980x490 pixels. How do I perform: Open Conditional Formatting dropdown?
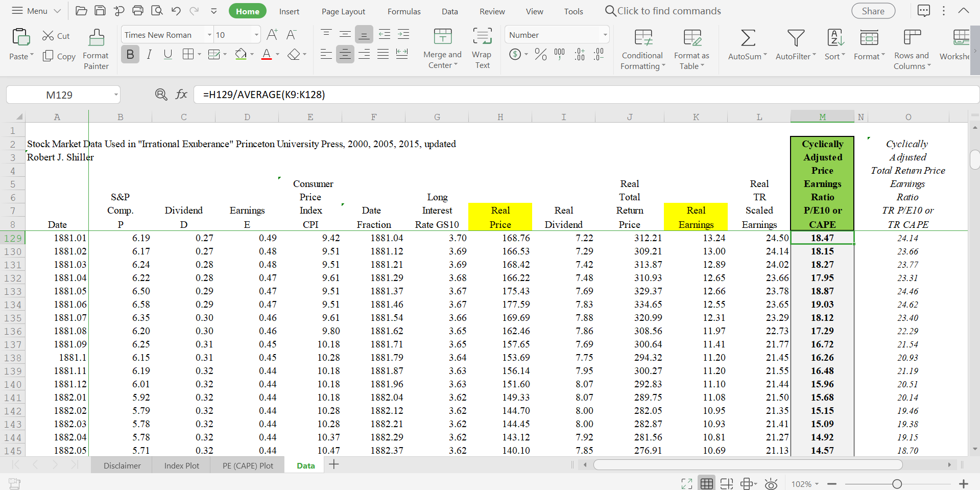[642, 50]
